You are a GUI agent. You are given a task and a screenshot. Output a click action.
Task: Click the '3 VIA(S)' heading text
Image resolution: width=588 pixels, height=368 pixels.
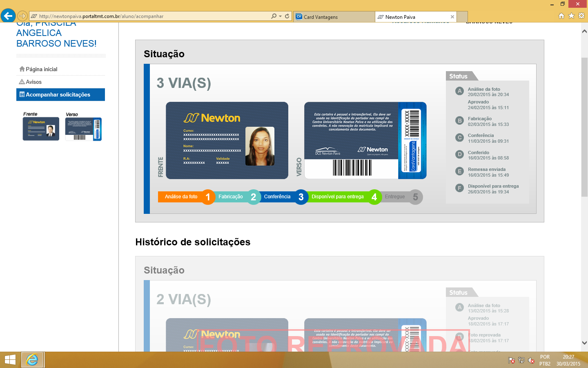coord(184,83)
